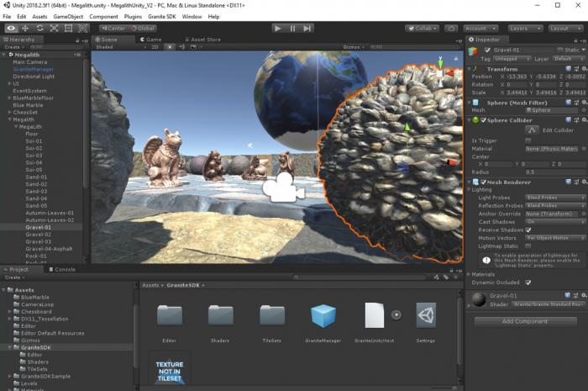This screenshot has width=588, height=391.
Task: Open the Reflection Probes dropdown
Action: pos(555,206)
